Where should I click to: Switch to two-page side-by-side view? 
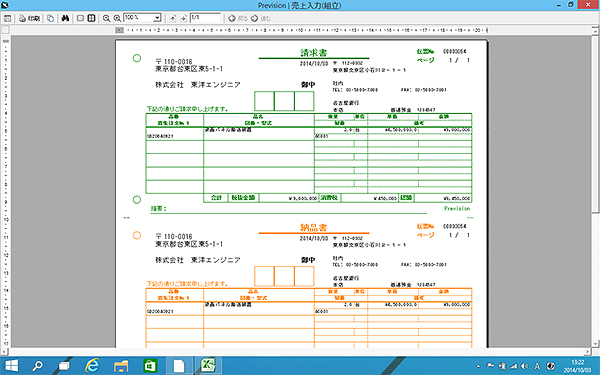tap(91, 18)
